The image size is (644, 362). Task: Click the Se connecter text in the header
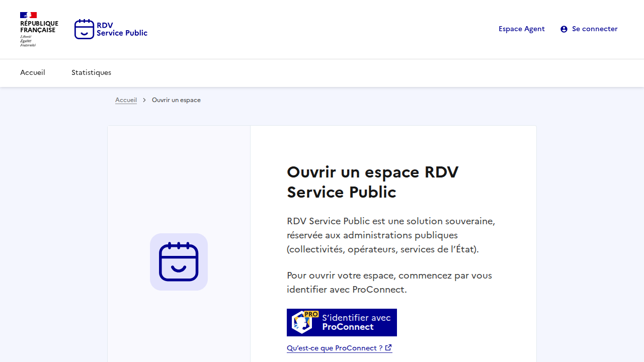(594, 29)
